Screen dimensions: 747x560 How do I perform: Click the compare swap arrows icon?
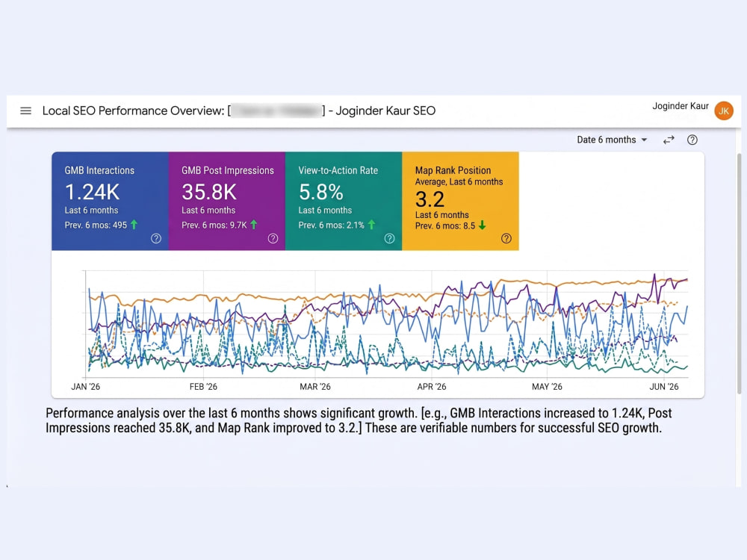(669, 140)
